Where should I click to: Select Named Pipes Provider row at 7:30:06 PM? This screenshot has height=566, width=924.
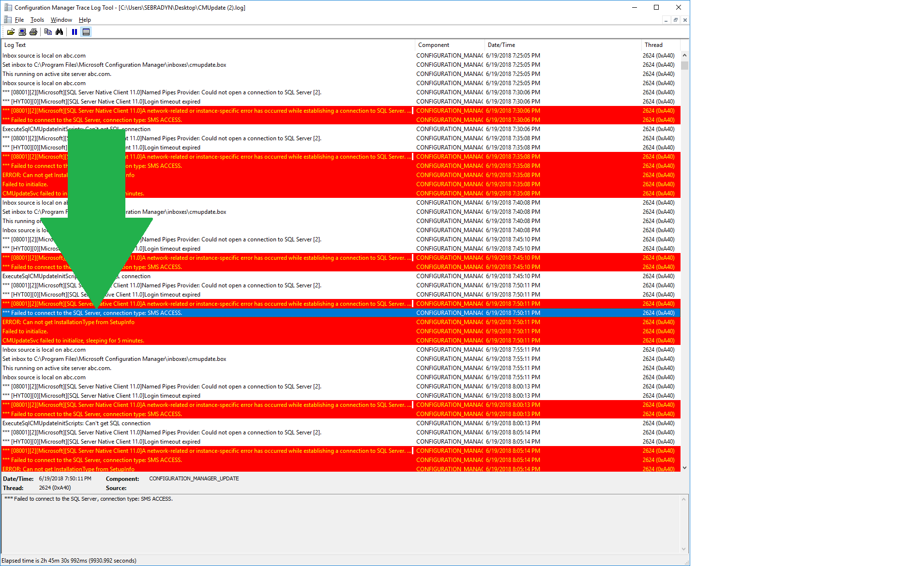pyautogui.click(x=341, y=92)
